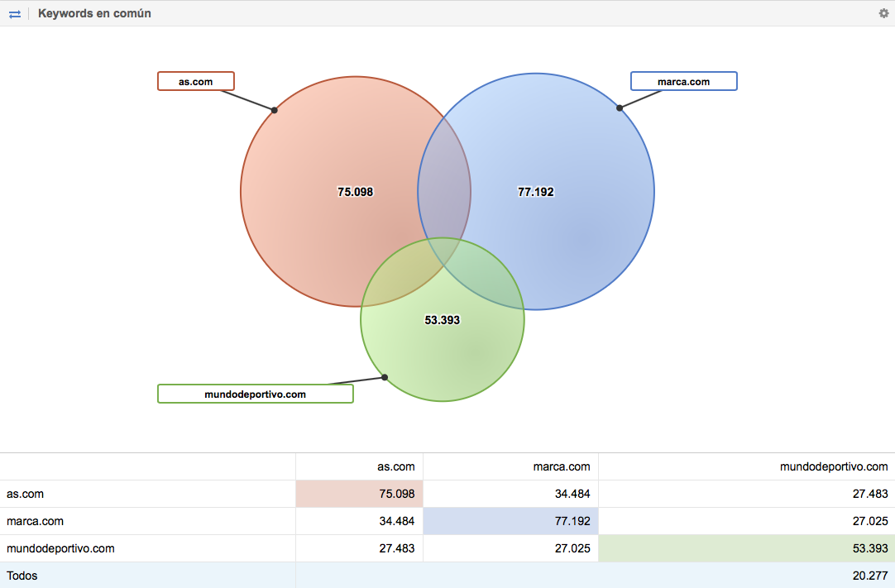Click the blue marca.com circle value 77.192

pos(535,192)
